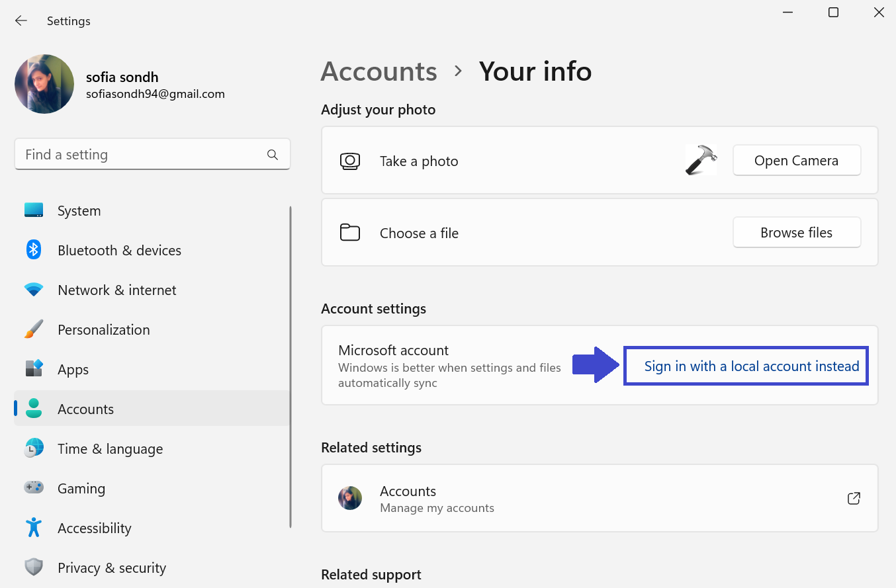Click the back arrow in Settings
The height and width of the screenshot is (588, 896).
tap(21, 21)
